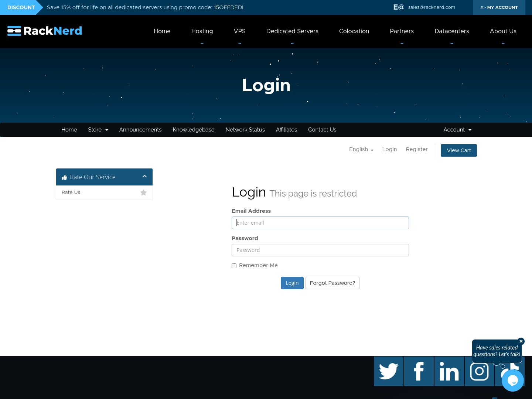
Task: Open Announcements in the secondary nav
Action: click(x=140, y=130)
